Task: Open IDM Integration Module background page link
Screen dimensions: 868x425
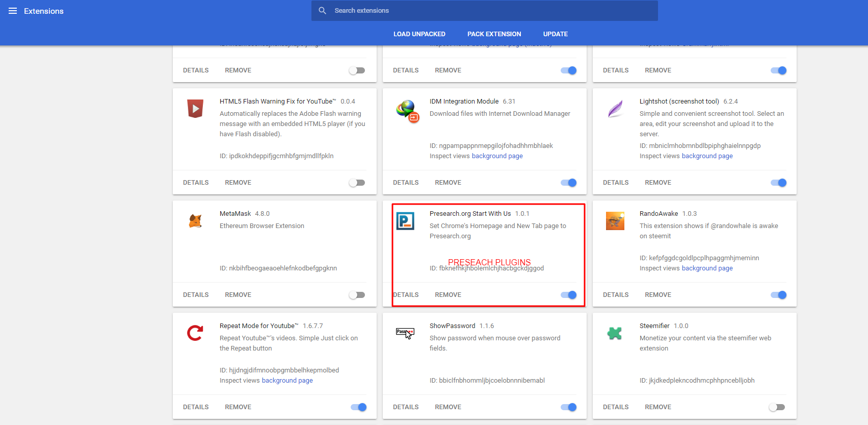Action: tap(497, 156)
